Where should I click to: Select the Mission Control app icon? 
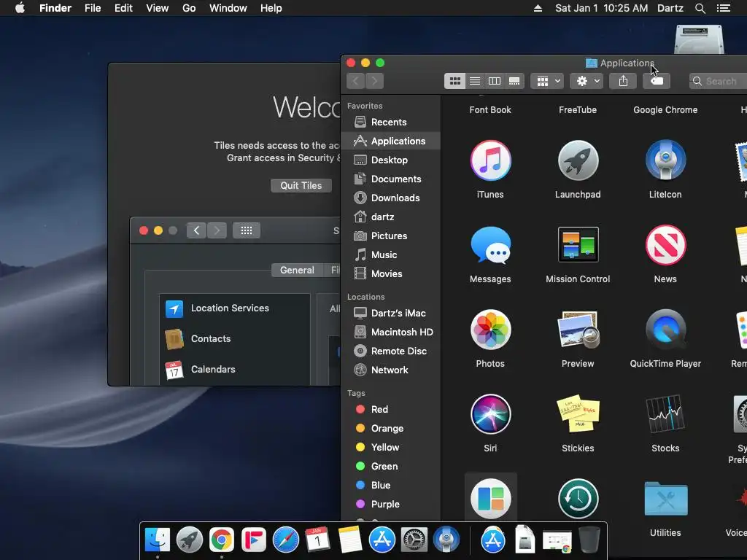click(578, 245)
